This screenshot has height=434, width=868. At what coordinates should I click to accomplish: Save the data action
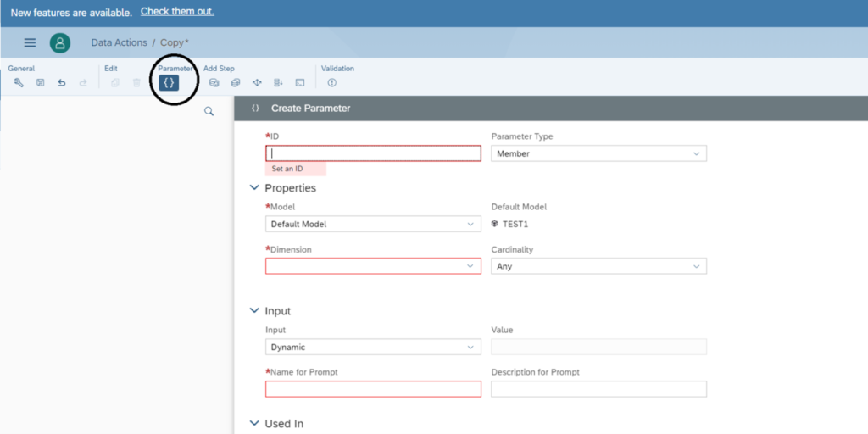click(x=40, y=83)
